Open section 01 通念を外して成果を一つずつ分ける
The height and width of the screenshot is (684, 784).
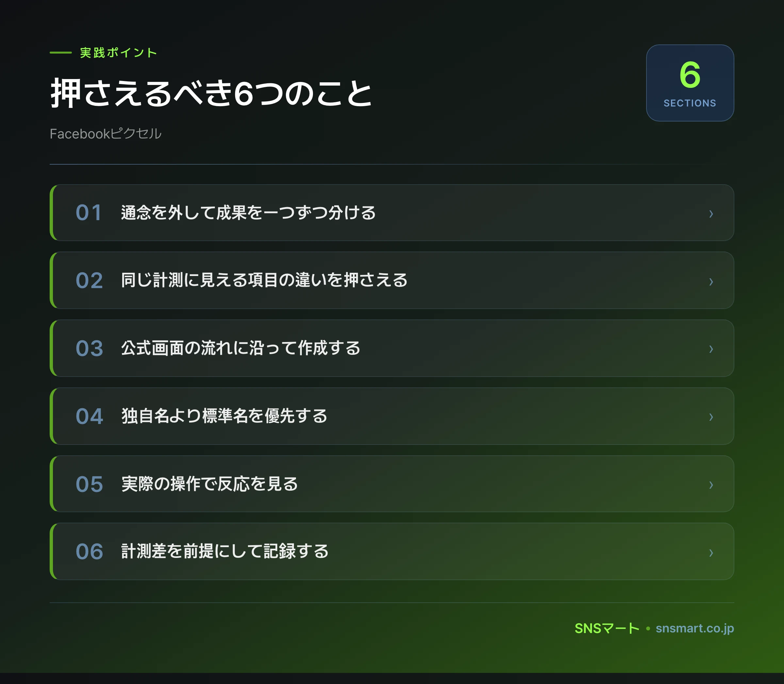tap(392, 213)
